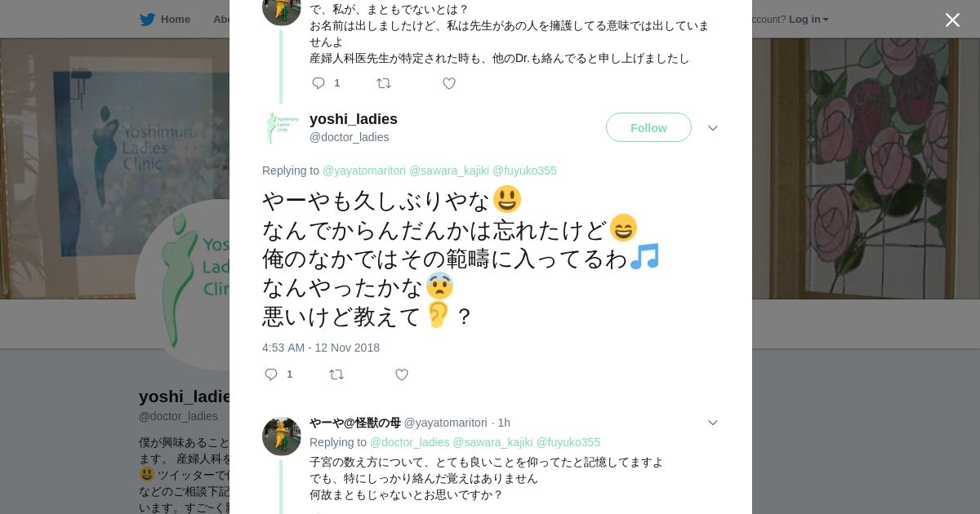Click the Twitter bird Home icon
980x514 pixels.
click(147, 20)
